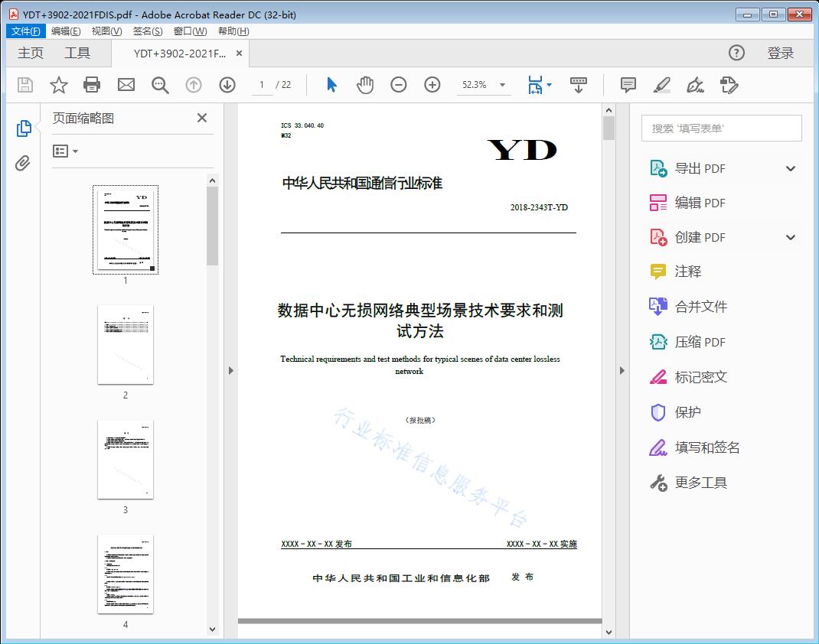Enable continuous scrolling mode icon
Viewport: 819px width, 644px height.
coord(579,85)
